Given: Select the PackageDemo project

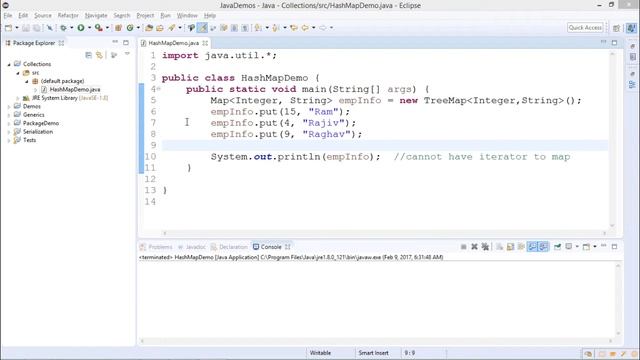Looking at the screenshot, I should (41, 123).
